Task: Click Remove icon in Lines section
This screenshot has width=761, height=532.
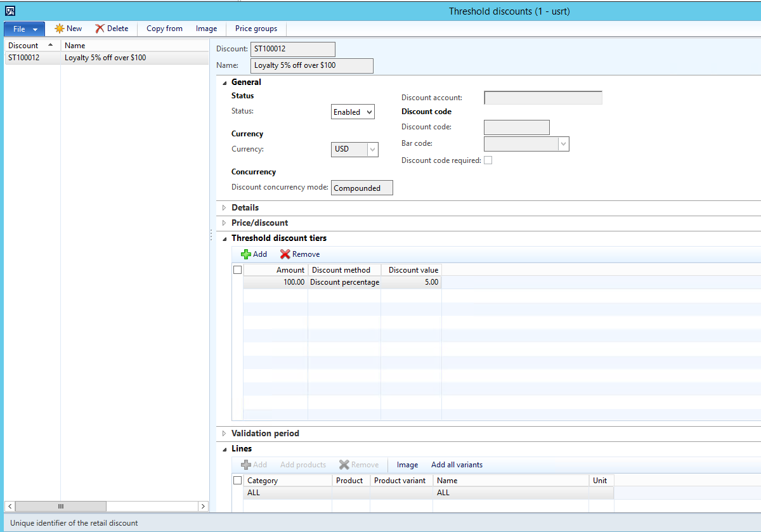Action: tap(344, 465)
